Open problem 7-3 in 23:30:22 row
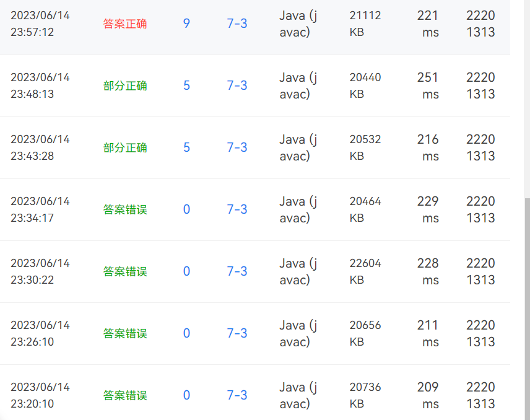Screen dimensions: 530x420 pos(237,271)
